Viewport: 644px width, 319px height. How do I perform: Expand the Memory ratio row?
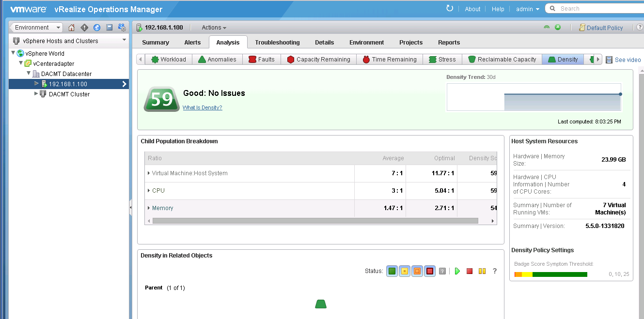[x=149, y=208]
